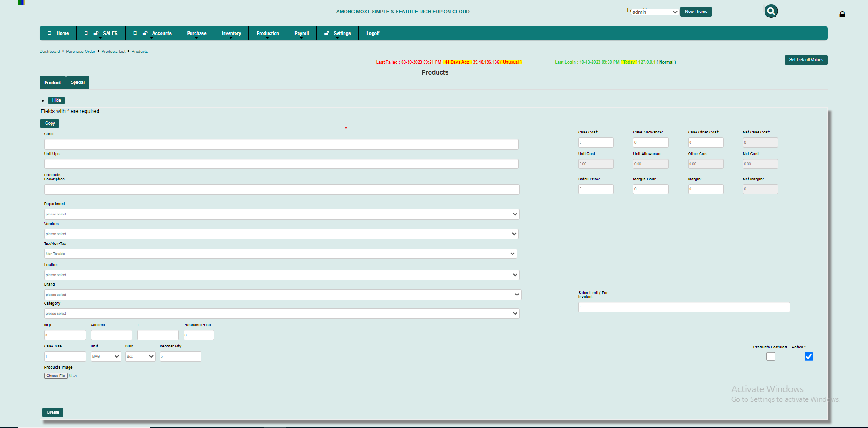This screenshot has width=868, height=428.
Task: Click the padlock icon at top right
Action: point(842,14)
